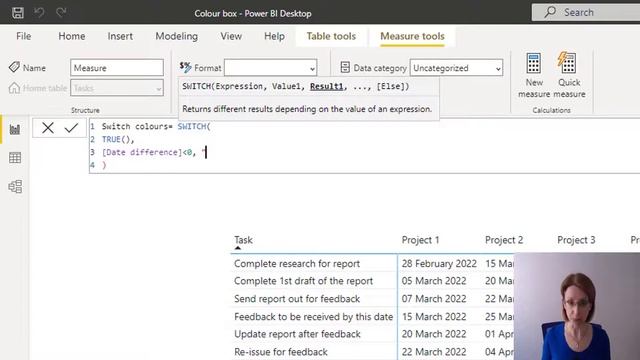This screenshot has height=360, width=640.
Task: Cancel the formula with X button
Action: [x=48, y=128]
